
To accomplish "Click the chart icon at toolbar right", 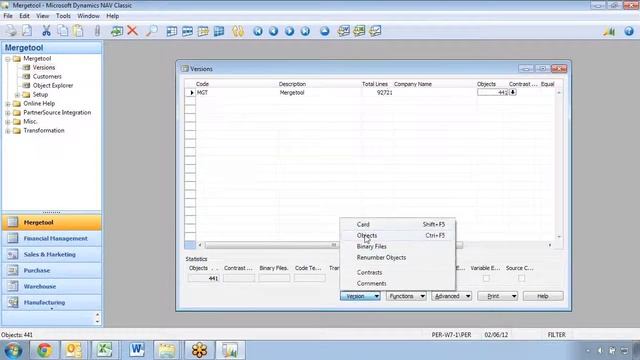I will pos(609,31).
